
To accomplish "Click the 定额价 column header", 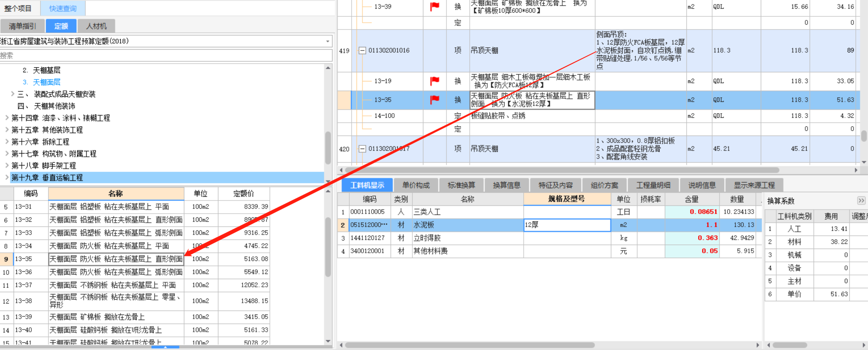I will [244, 194].
